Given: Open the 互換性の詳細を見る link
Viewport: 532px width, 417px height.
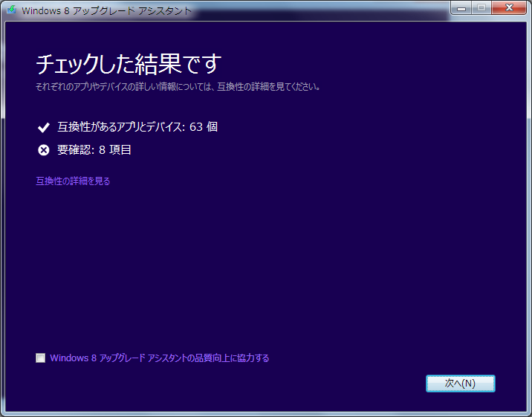Looking at the screenshot, I should pos(73,181).
